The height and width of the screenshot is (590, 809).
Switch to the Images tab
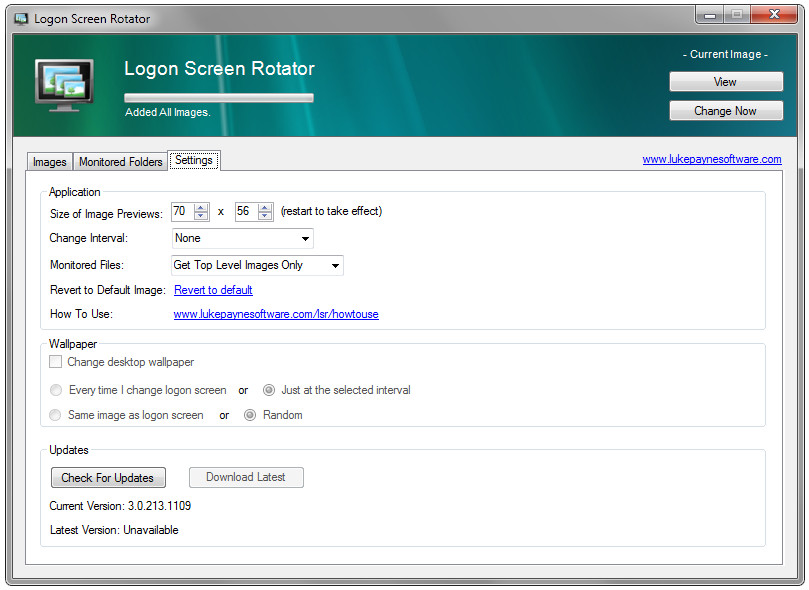(x=50, y=162)
